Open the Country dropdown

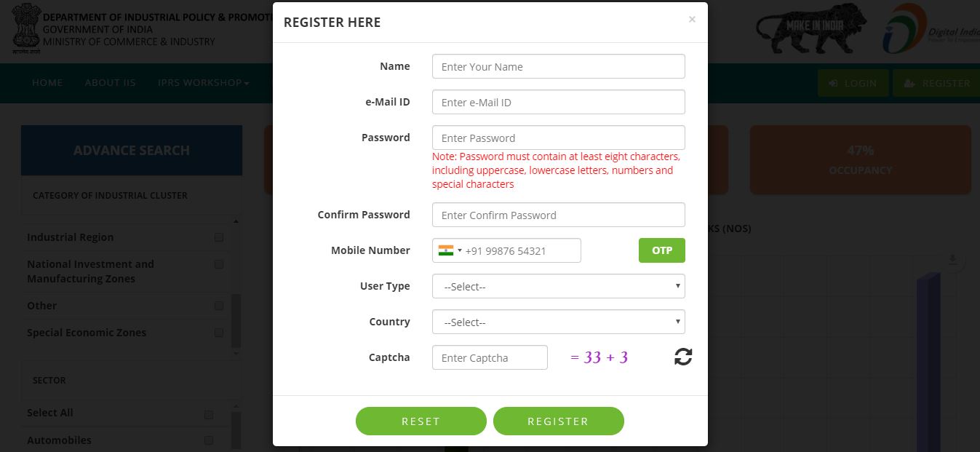[x=557, y=322]
